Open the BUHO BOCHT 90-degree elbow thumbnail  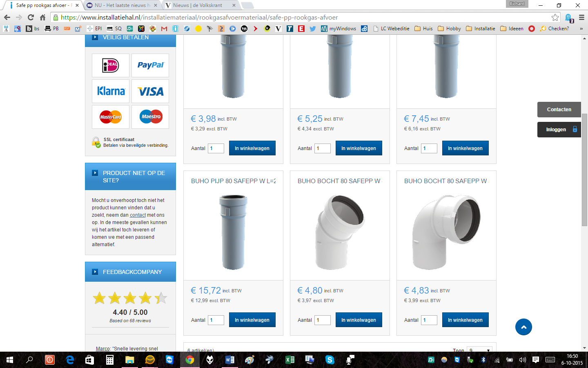(446, 231)
